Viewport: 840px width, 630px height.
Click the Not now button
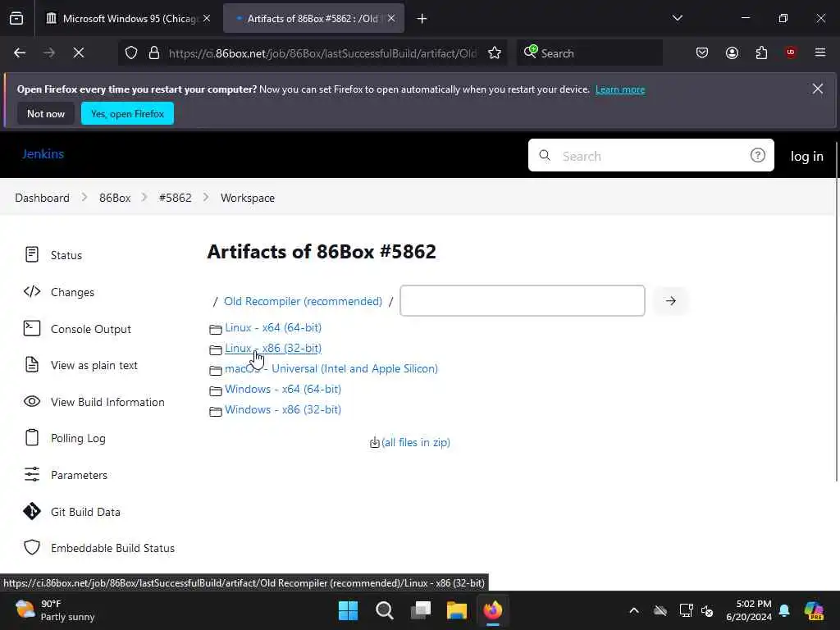click(x=46, y=113)
